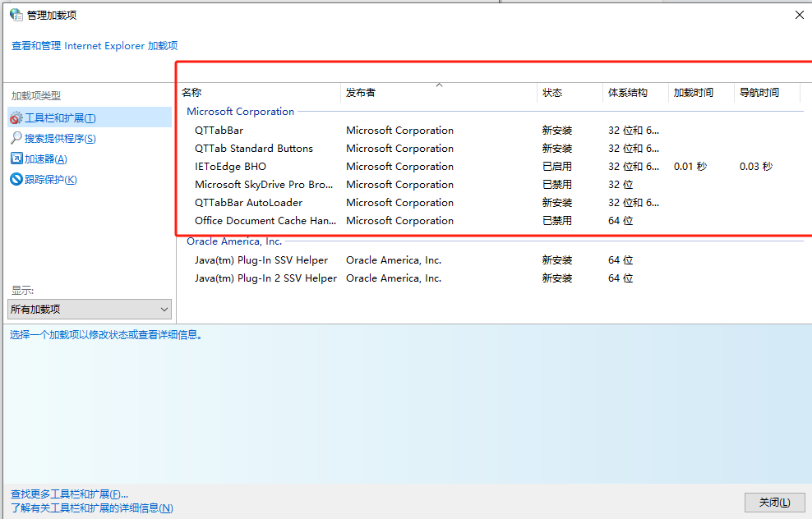This screenshot has width=812, height=519.
Task: Click Oracle publisher of Java Plug-In 2 SSV Helper
Action: pyautogui.click(x=394, y=278)
